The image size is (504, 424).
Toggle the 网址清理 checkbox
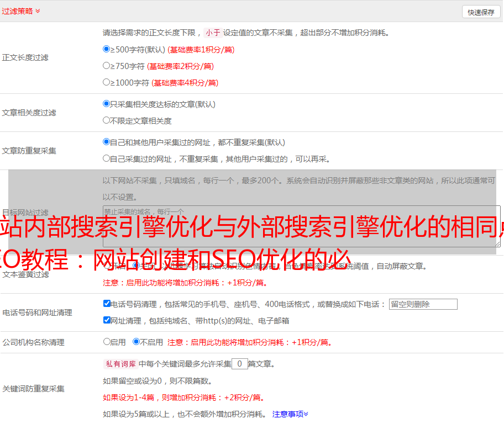[107, 320]
